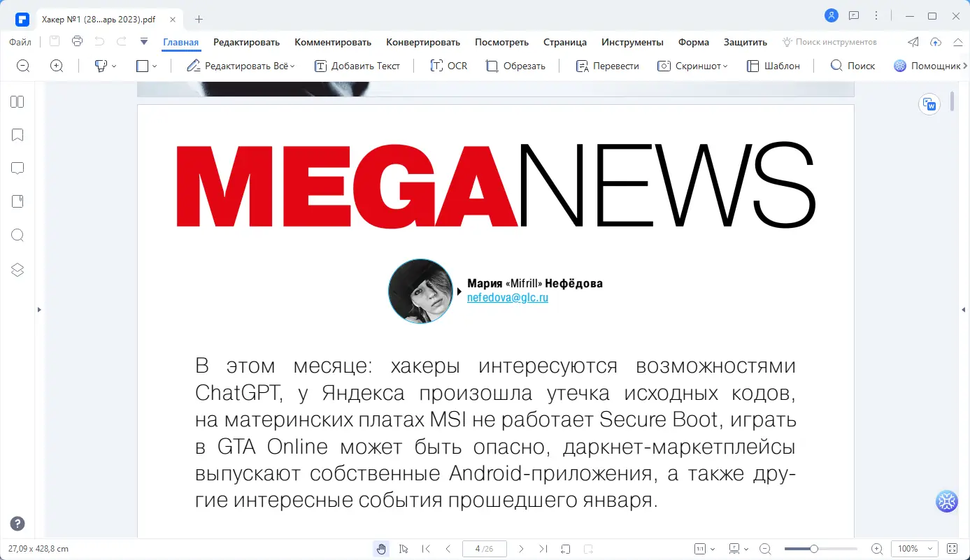Open the Инструменты menu
Screen dimensions: 970x560
pyautogui.click(x=632, y=42)
